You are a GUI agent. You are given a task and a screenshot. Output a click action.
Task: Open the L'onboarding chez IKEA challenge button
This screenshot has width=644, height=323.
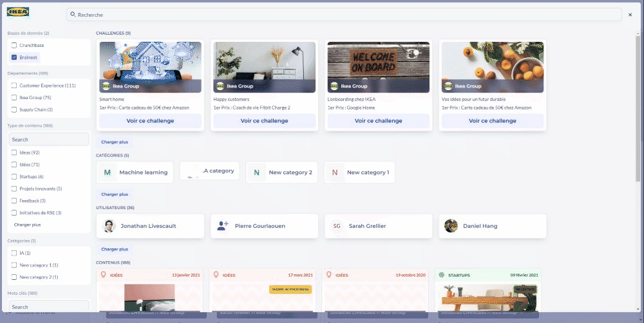pyautogui.click(x=378, y=121)
